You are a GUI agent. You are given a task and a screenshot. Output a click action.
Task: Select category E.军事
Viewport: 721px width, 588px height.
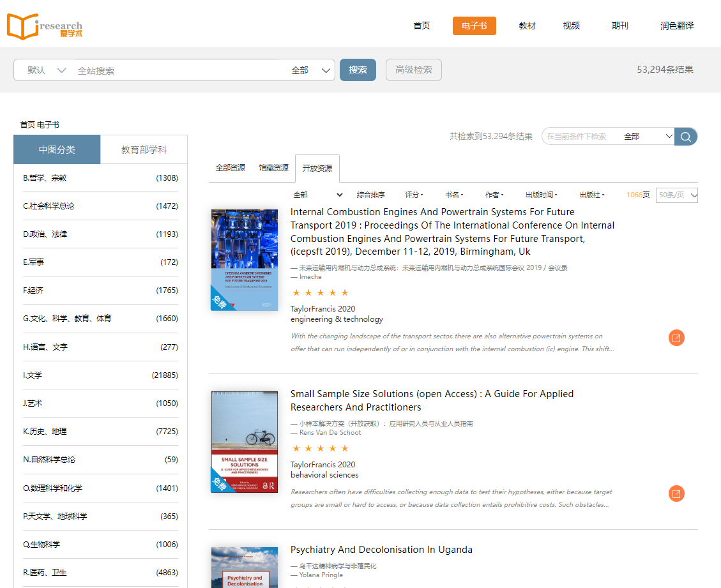pyautogui.click(x=100, y=262)
